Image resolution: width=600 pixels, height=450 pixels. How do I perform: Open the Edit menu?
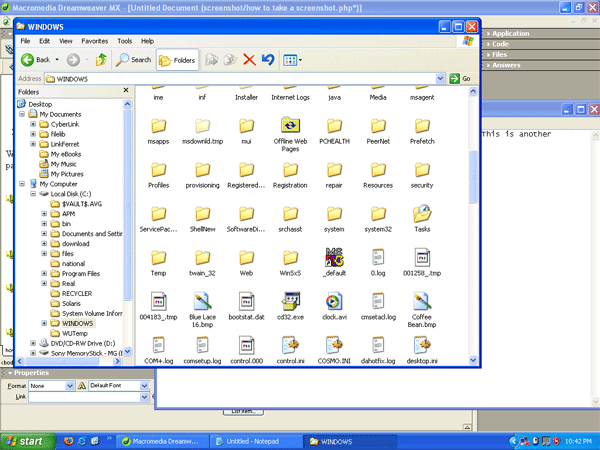click(45, 41)
